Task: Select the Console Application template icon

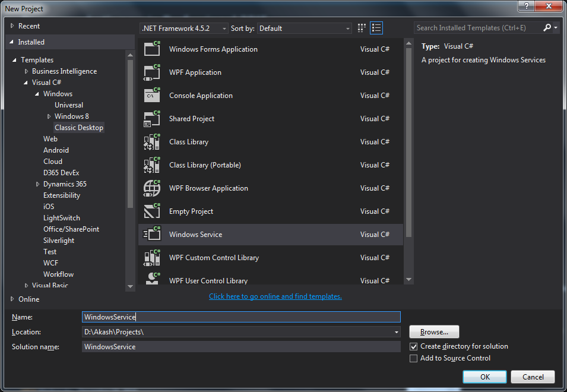Action: 152,95
